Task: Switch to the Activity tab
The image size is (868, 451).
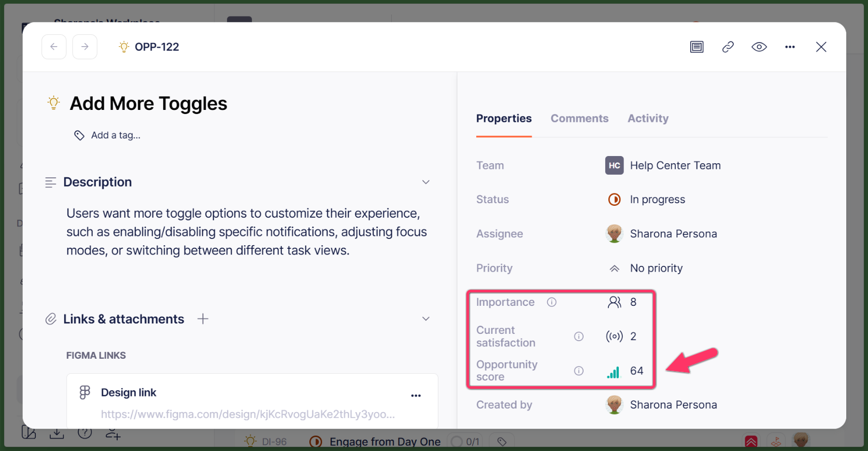Action: point(648,119)
